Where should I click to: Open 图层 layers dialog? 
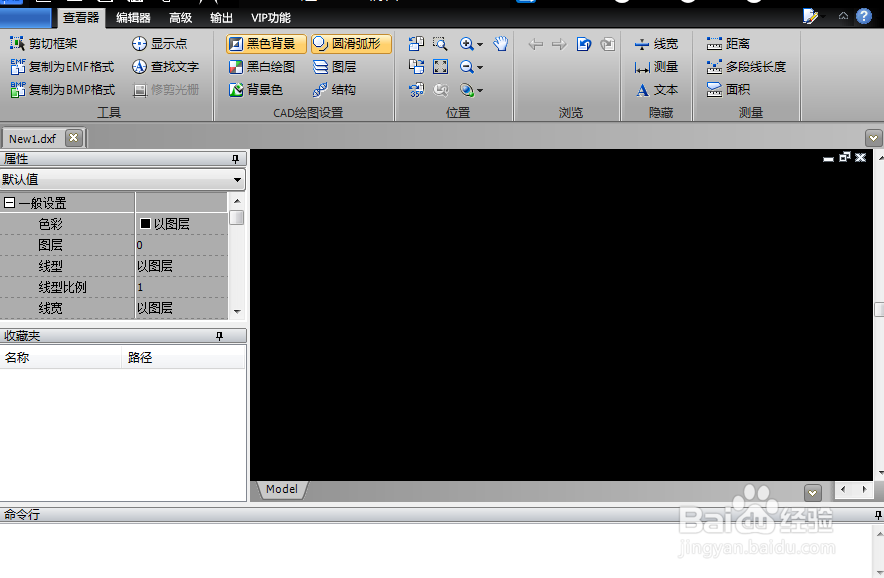[335, 67]
